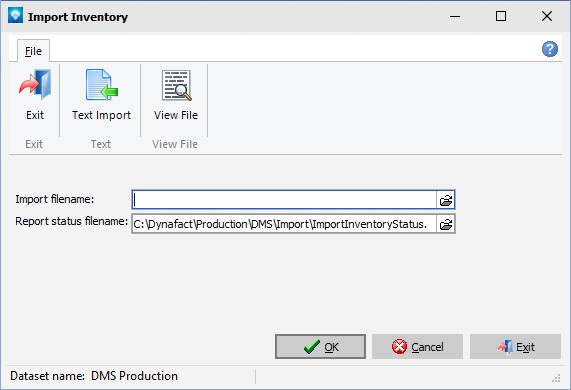The width and height of the screenshot is (571, 390).
Task: Click the bottom Exit button
Action: point(515,347)
